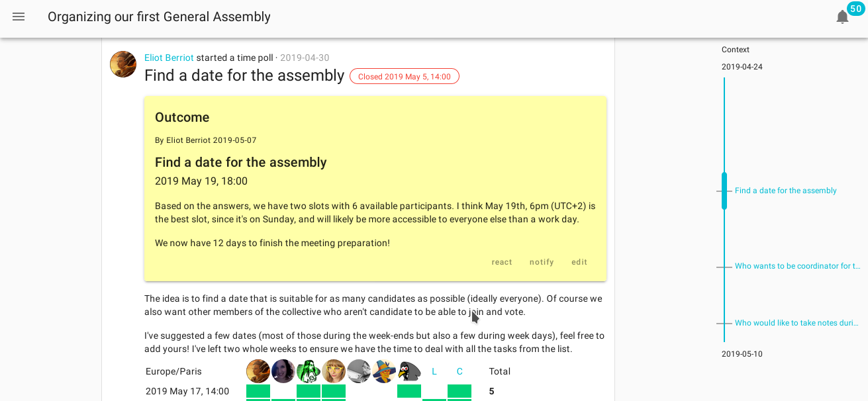Click the 2019-04-30 poll timestamp
The image size is (868, 401).
pyautogui.click(x=305, y=58)
